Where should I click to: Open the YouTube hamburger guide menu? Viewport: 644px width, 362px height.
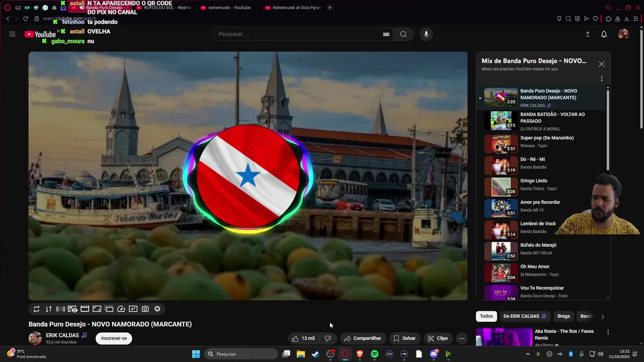pos(12,34)
